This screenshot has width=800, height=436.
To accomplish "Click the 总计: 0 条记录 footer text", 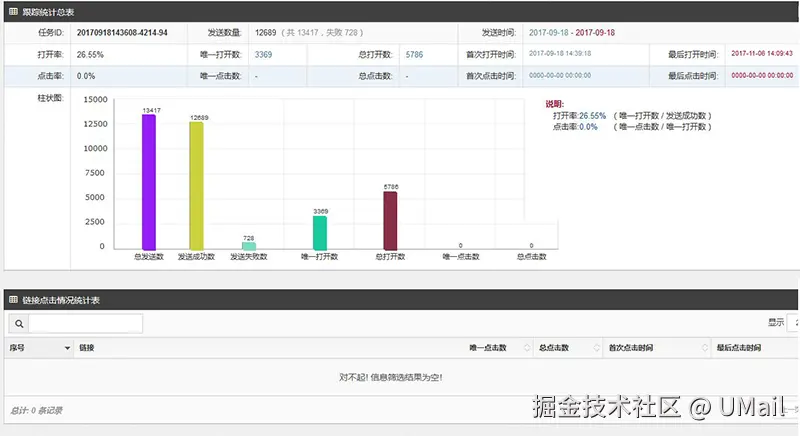I will pos(36,411).
